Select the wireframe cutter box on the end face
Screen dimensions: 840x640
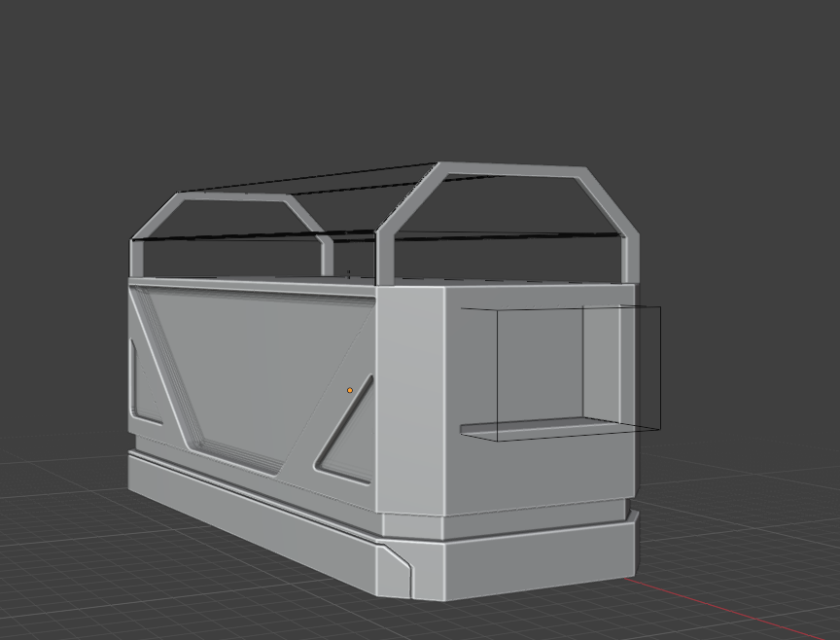560,373
